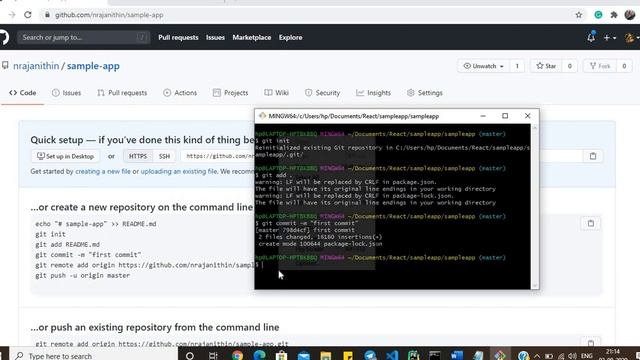Switch to the Security tab
Screen dimensions: 640x360
coord(322,93)
